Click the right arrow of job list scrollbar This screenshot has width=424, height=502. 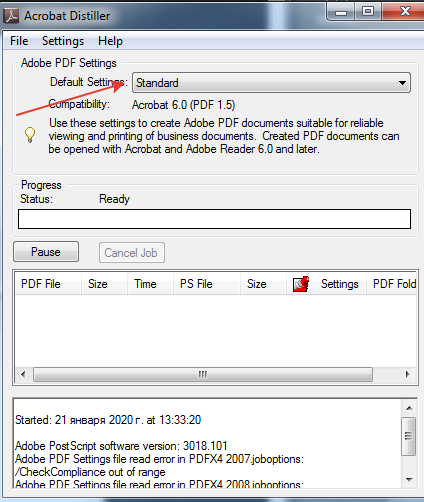tap(407, 374)
